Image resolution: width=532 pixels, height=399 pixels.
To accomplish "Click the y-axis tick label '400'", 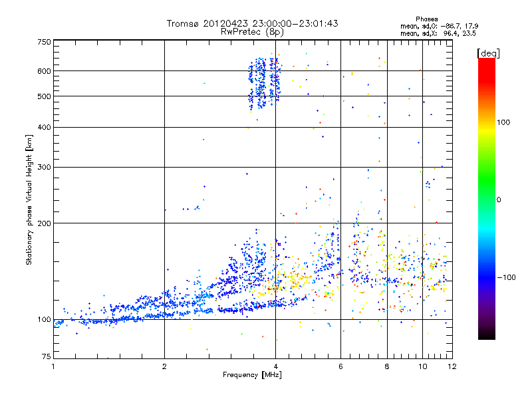I will pyautogui.click(x=44, y=127).
